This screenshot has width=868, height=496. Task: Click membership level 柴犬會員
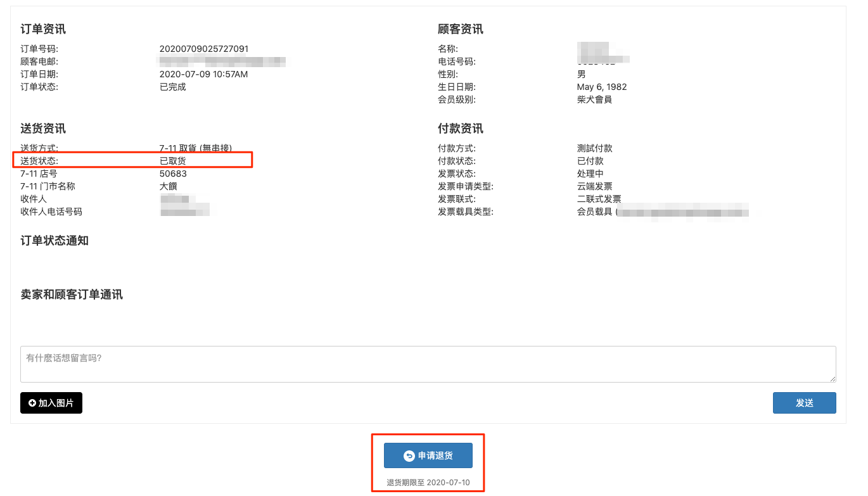(x=594, y=99)
